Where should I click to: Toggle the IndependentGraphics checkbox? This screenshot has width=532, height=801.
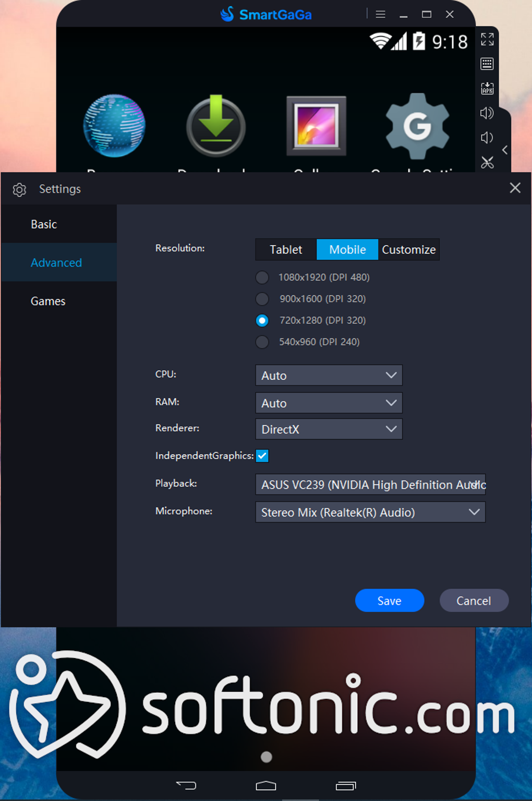point(262,456)
